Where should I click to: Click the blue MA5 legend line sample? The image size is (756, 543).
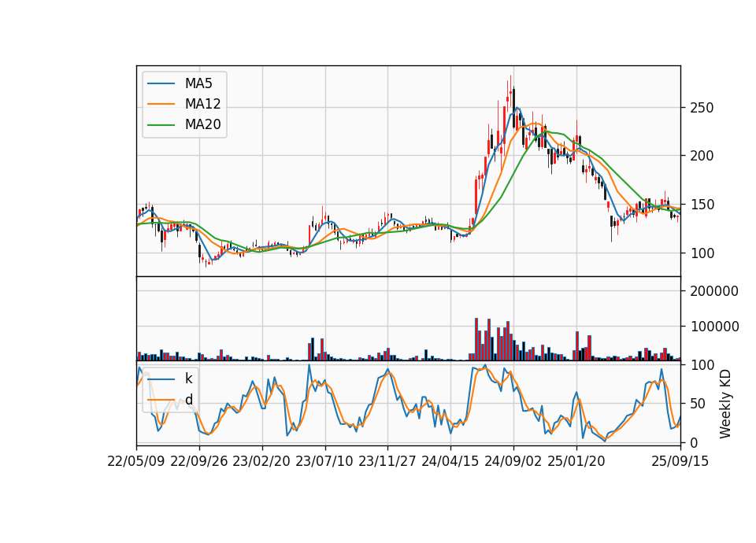[161, 83]
